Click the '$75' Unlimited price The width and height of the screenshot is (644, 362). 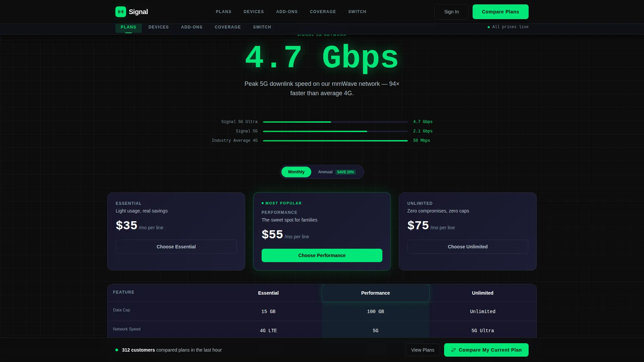[418, 225]
